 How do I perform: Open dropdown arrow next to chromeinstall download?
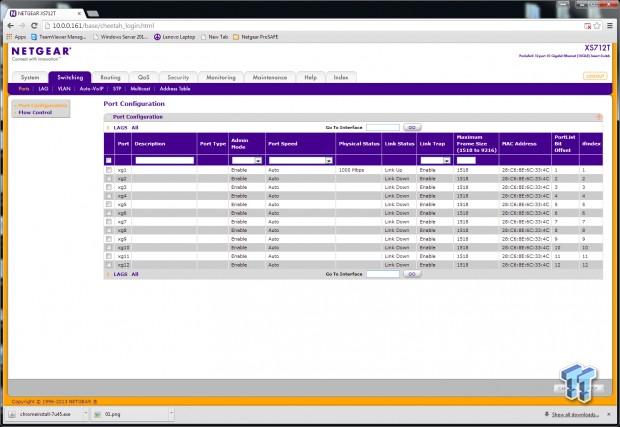[86, 414]
